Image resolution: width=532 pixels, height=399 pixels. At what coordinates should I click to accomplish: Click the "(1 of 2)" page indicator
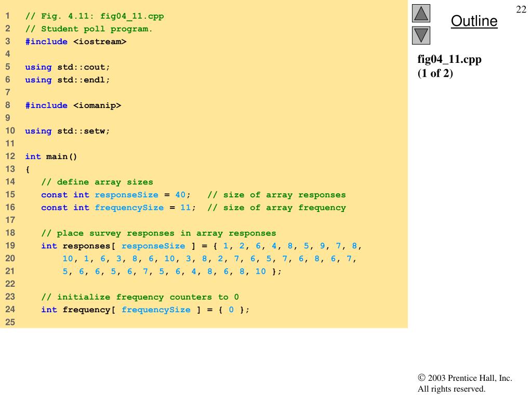coord(435,73)
